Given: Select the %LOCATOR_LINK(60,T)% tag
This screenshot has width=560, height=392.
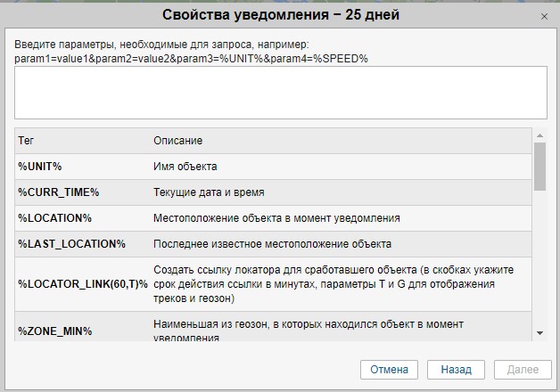Looking at the screenshot, I should tap(83, 283).
